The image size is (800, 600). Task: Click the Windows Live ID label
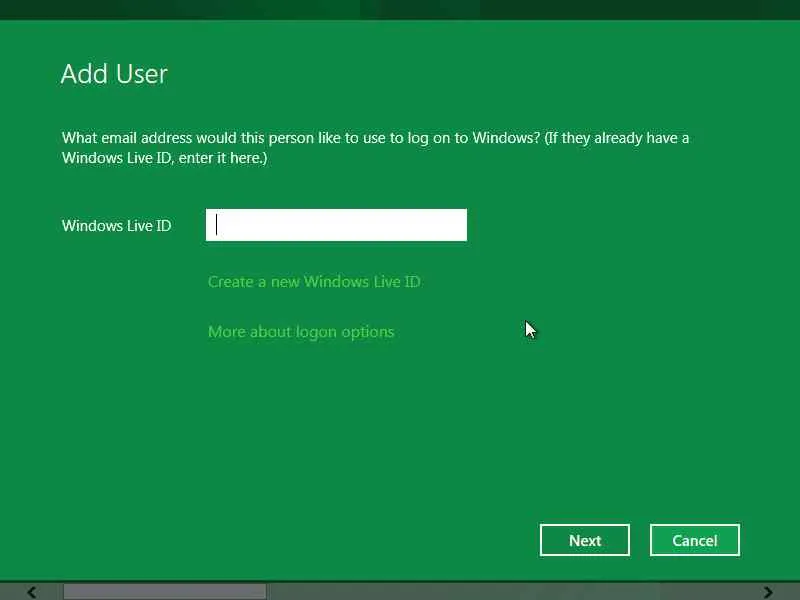[116, 226]
